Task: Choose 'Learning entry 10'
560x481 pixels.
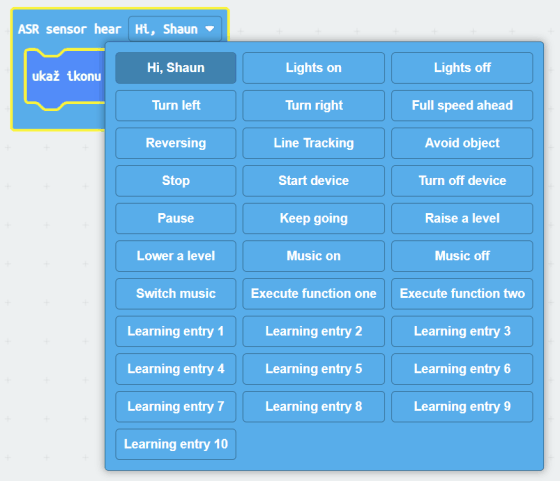Action: coord(176,444)
